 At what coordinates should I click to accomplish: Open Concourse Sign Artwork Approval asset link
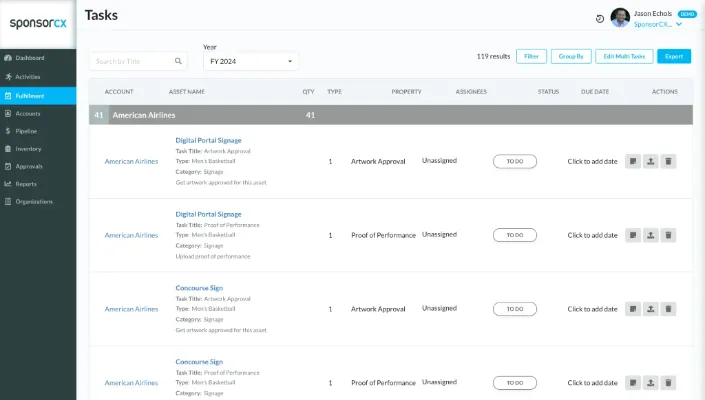[199, 288]
